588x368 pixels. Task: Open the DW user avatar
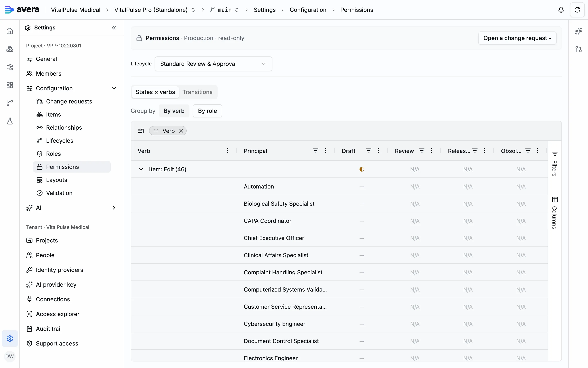tap(10, 356)
